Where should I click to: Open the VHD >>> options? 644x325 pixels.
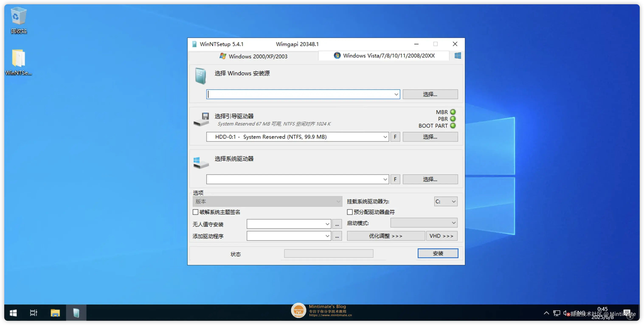pos(442,236)
